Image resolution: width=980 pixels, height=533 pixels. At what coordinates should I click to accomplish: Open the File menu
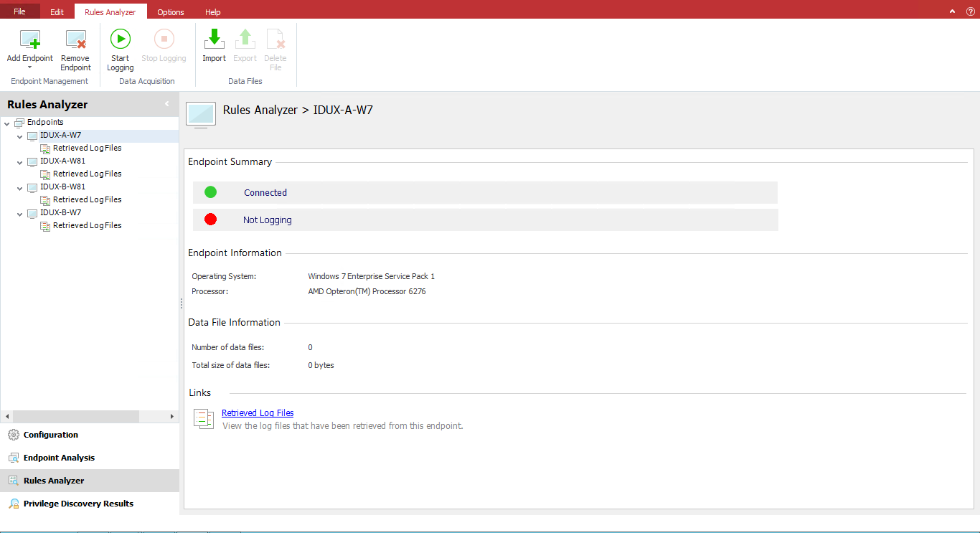(x=19, y=11)
